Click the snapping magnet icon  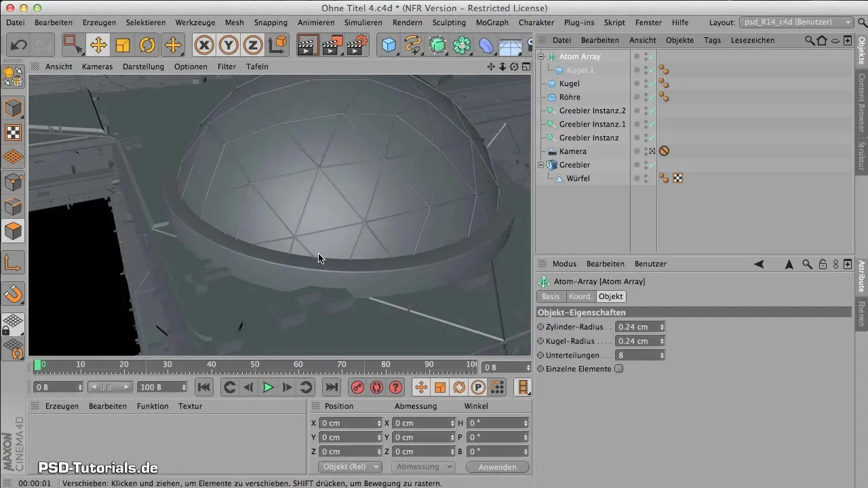coord(14,293)
